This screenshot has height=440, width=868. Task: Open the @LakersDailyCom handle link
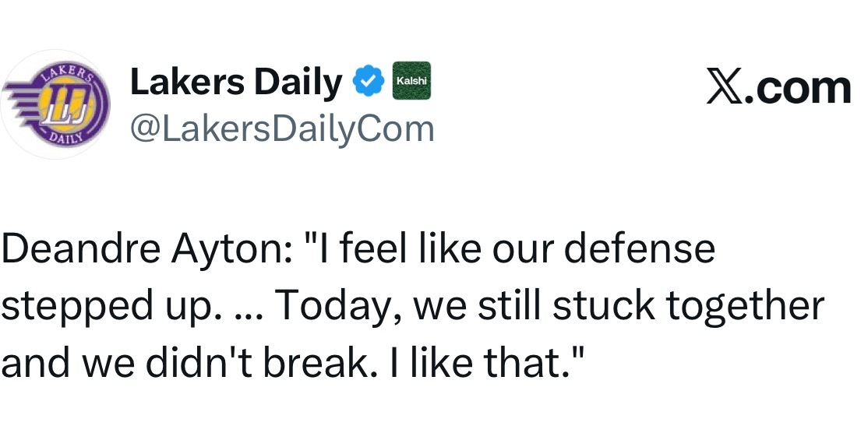[281, 128]
